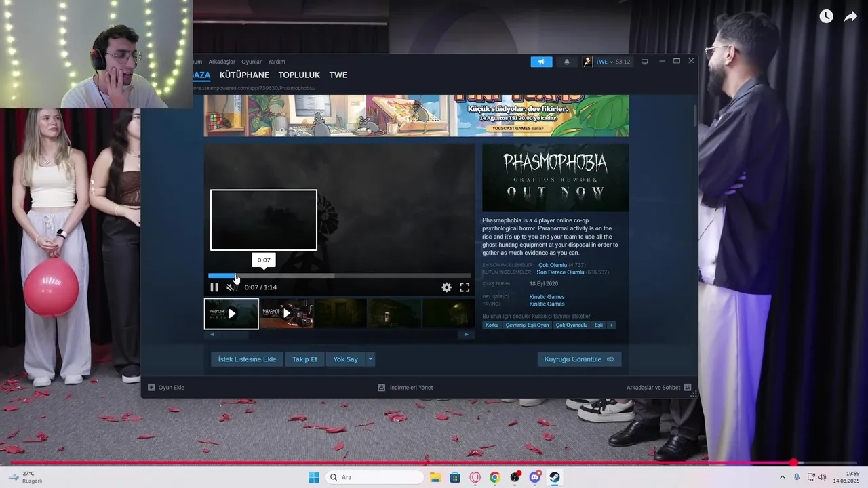Viewport: 868px width, 488px height.
Task: Open Microsoft Store from the taskbar
Action: (455, 477)
